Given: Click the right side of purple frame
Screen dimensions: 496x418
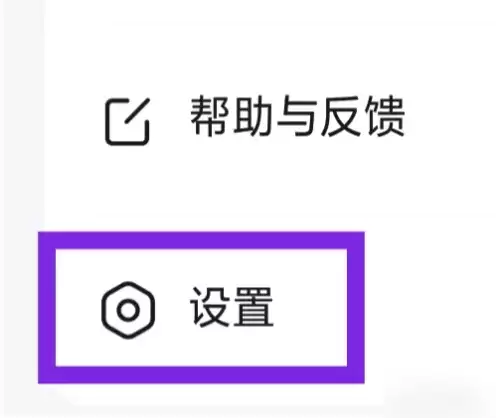Looking at the screenshot, I should coord(356,307).
